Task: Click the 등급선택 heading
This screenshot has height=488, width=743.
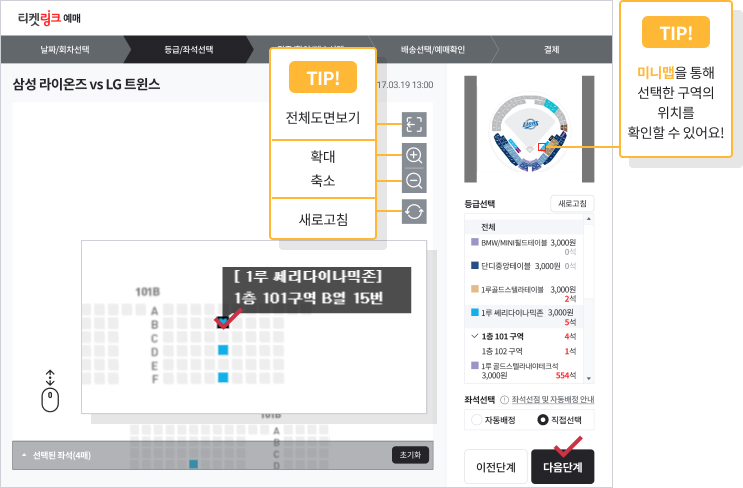Action: click(480, 204)
